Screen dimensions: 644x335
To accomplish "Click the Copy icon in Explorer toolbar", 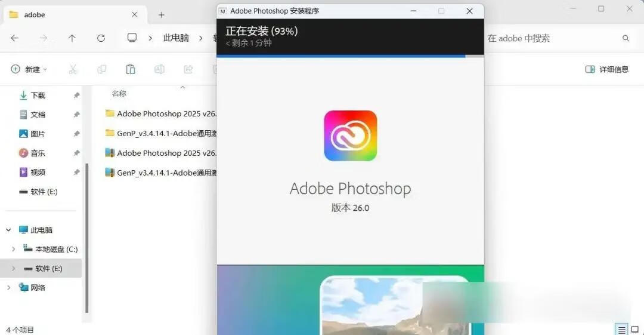I will tap(101, 69).
